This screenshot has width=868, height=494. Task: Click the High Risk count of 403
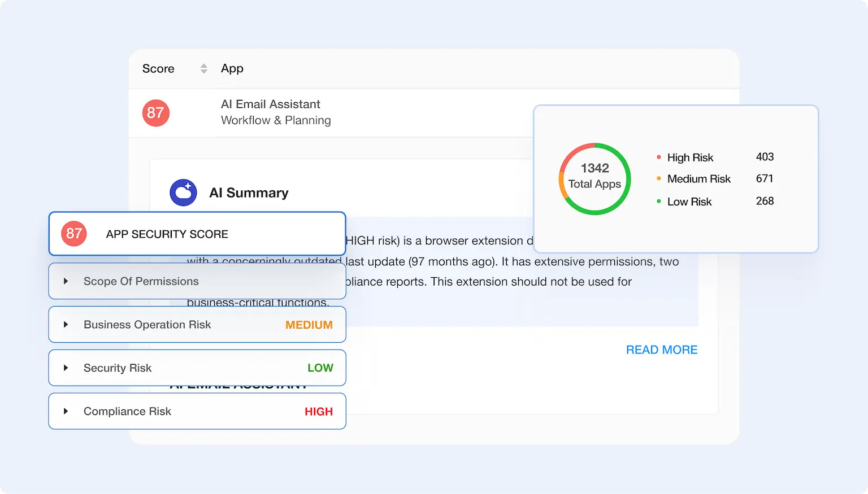pyautogui.click(x=764, y=157)
